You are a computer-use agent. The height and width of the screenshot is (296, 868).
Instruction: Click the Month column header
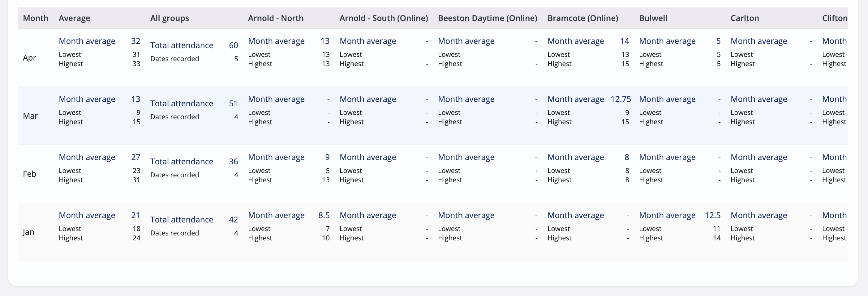coord(35,18)
